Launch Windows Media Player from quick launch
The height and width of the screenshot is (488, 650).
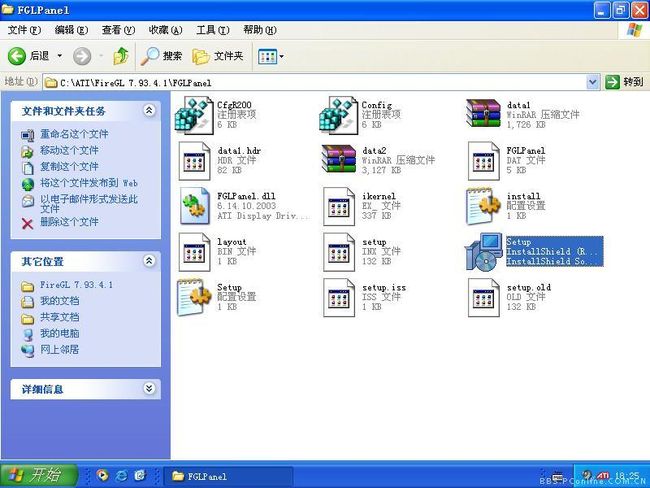tap(102, 475)
